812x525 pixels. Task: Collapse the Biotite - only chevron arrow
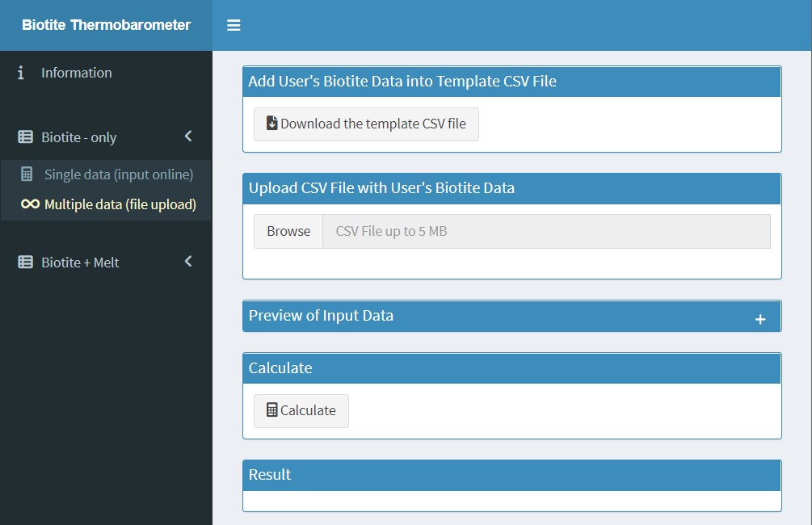(x=188, y=136)
